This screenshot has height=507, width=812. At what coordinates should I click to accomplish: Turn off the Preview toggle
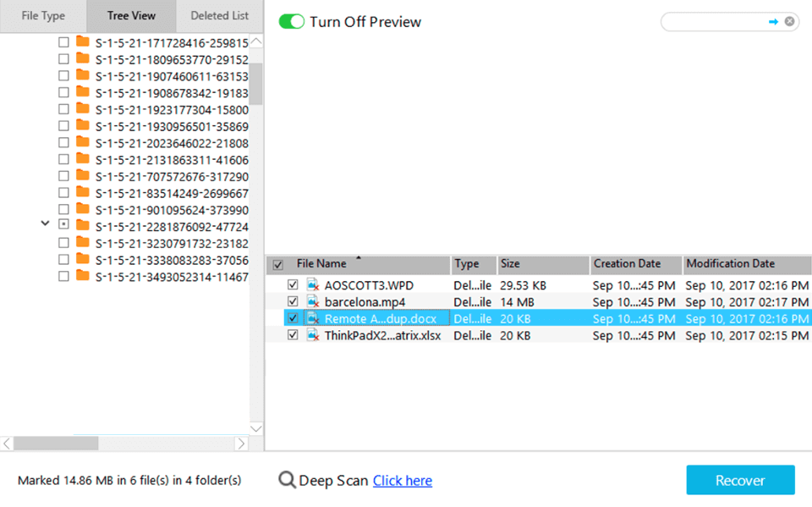pyautogui.click(x=291, y=21)
